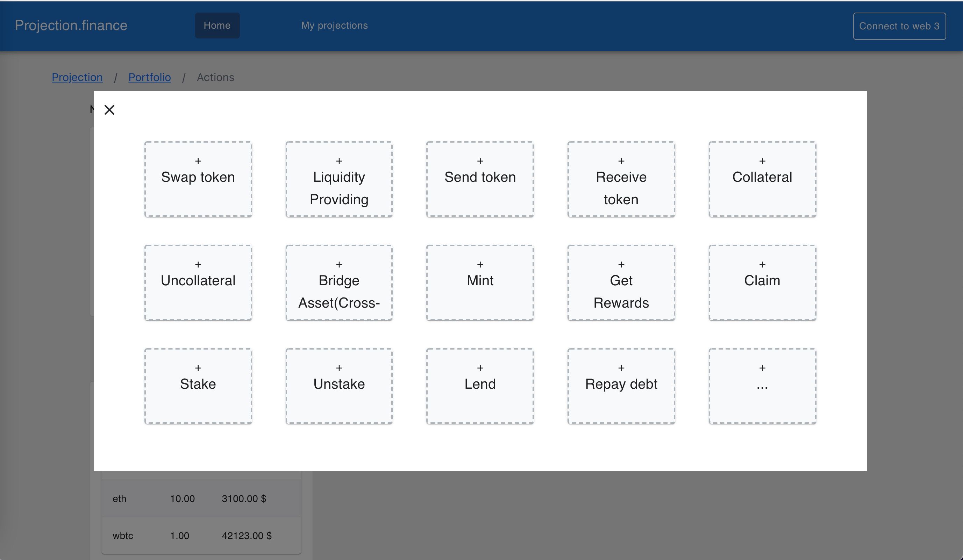Select the Claim action tile
Screen dimensions: 963x560
(x=762, y=282)
